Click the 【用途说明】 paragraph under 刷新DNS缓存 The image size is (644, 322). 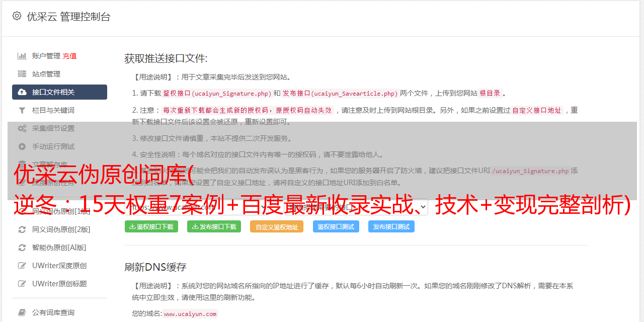pos(353,291)
